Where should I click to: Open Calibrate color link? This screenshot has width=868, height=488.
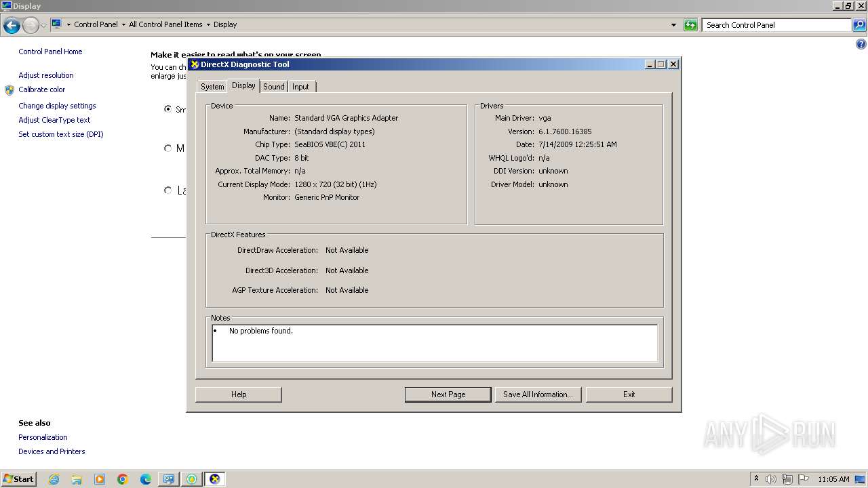click(42, 89)
